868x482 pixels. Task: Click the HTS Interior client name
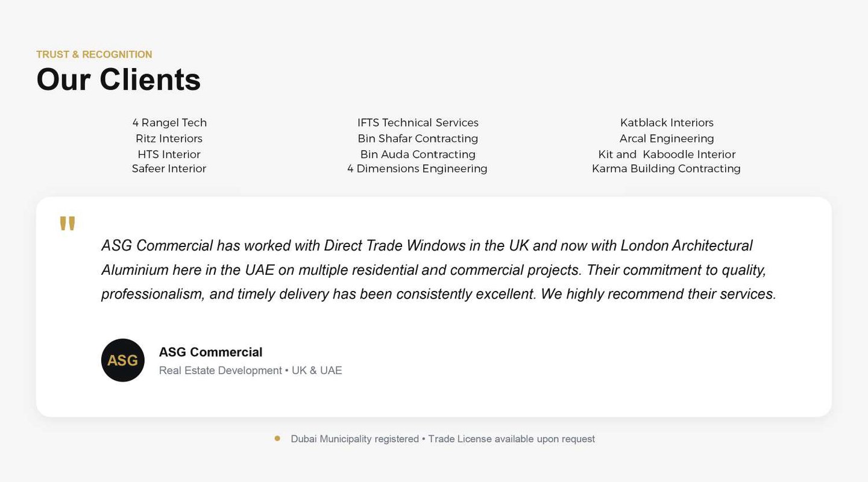[169, 154]
